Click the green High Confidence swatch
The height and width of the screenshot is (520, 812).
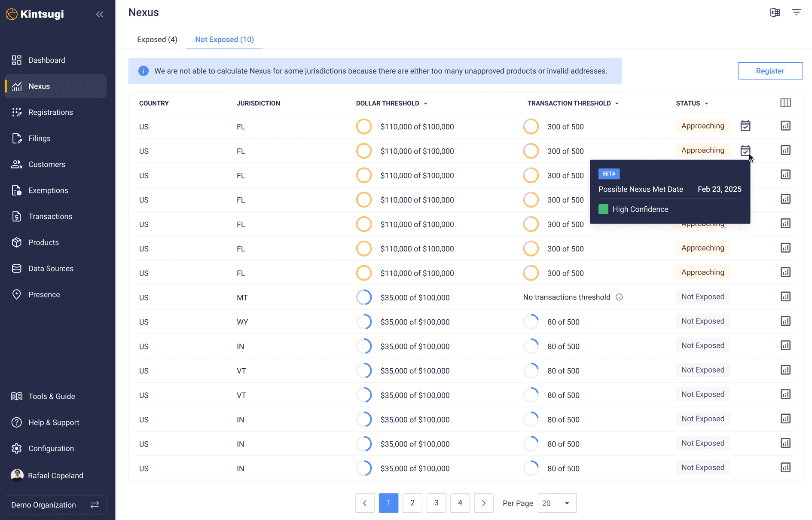(x=603, y=209)
